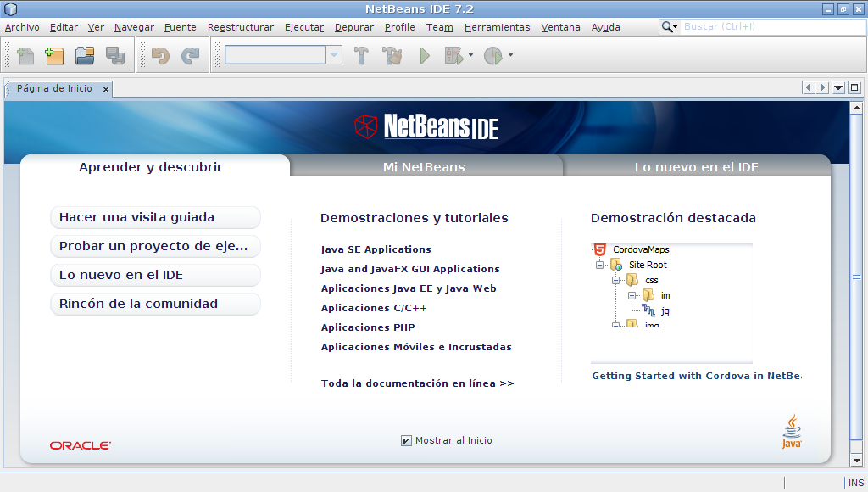The width and height of the screenshot is (868, 492).
Task: Open the Ver menu
Action: [x=96, y=27]
